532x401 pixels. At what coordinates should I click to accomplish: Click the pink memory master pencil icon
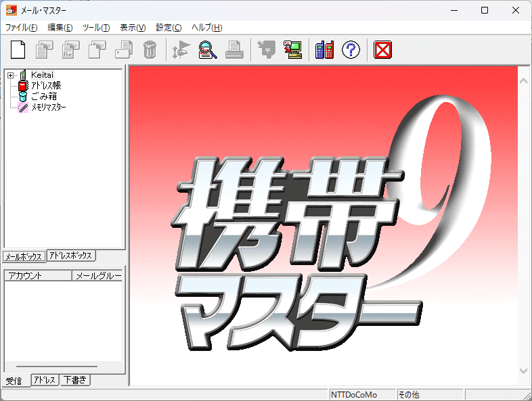click(x=23, y=108)
